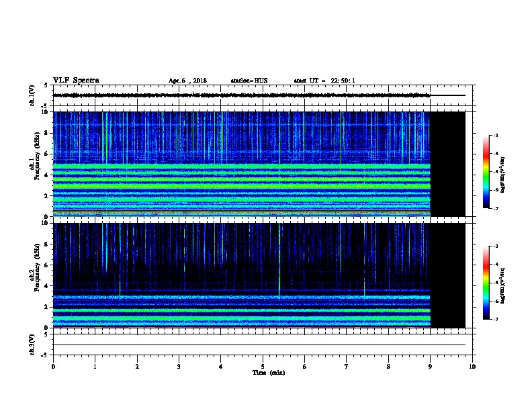Viewport: 532px width, 411px height.
Task: Click the "2" tick on ch.2 frequency axis
Action: pyautogui.click(x=47, y=307)
